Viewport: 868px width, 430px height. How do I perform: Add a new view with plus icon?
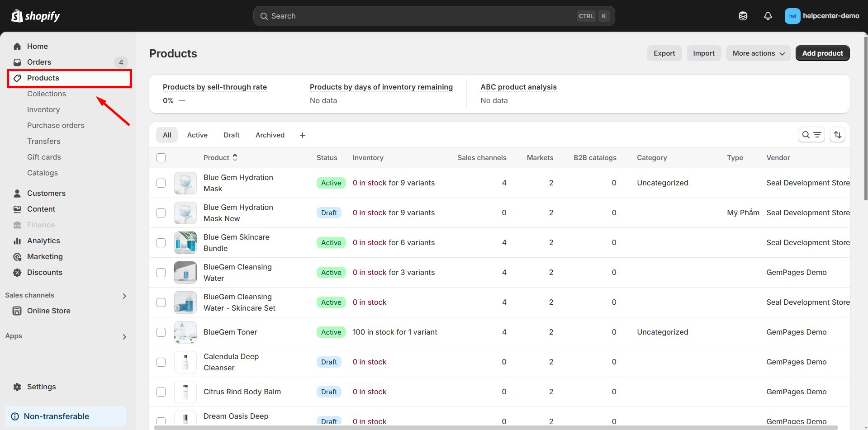point(303,135)
